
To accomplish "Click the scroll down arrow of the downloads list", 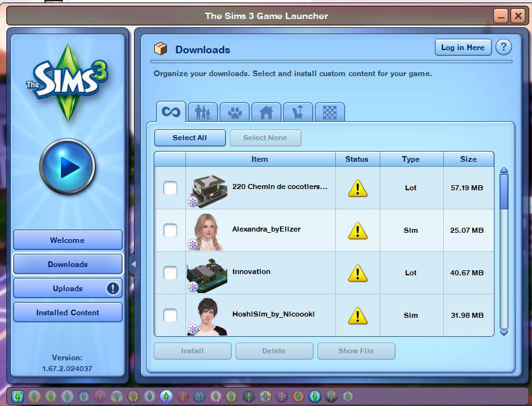I will click(x=504, y=333).
